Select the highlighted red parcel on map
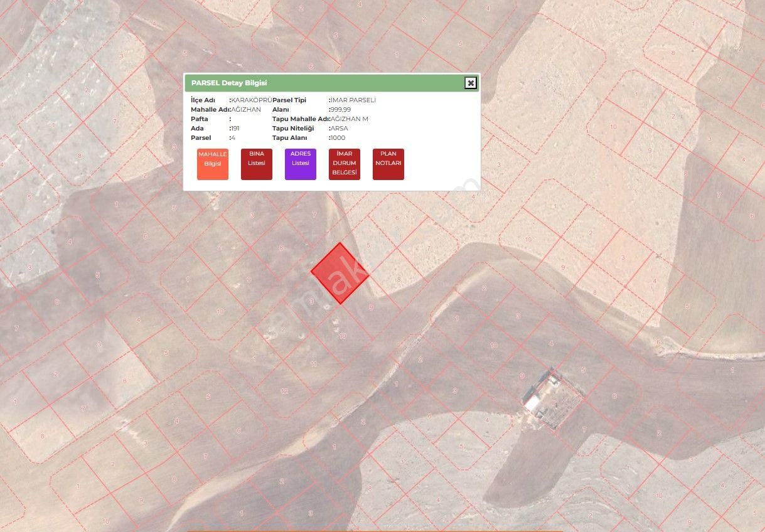 coord(340,274)
